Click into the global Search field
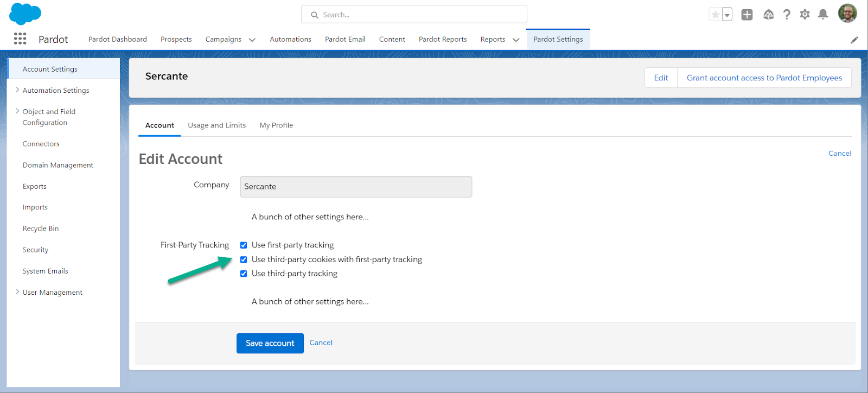This screenshot has width=868, height=393. [x=414, y=15]
